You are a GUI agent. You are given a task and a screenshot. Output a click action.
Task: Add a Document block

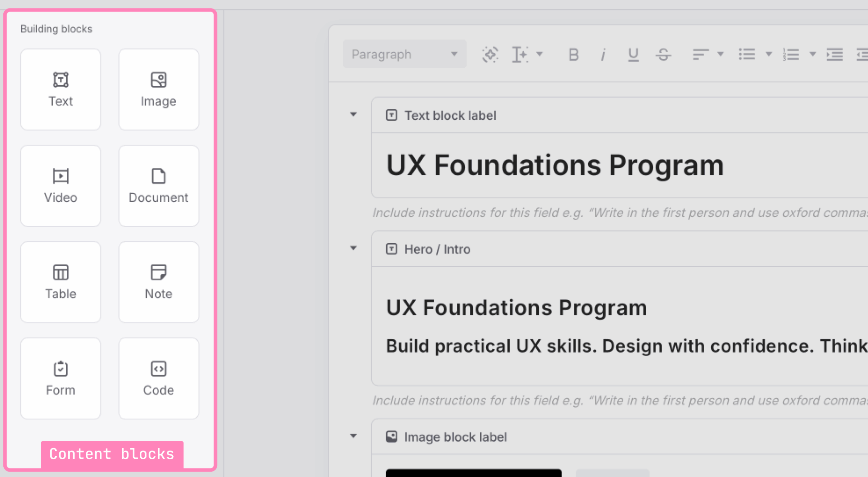coord(158,186)
